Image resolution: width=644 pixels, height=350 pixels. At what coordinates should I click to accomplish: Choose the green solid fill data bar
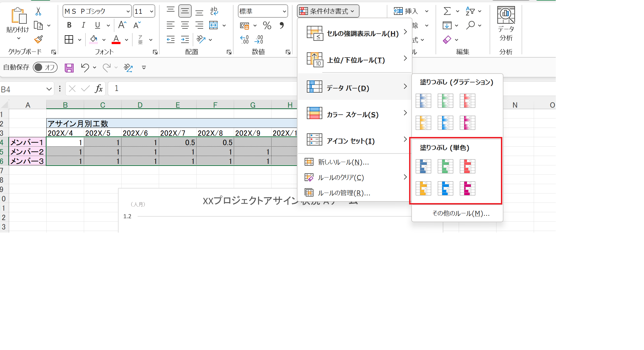click(445, 166)
